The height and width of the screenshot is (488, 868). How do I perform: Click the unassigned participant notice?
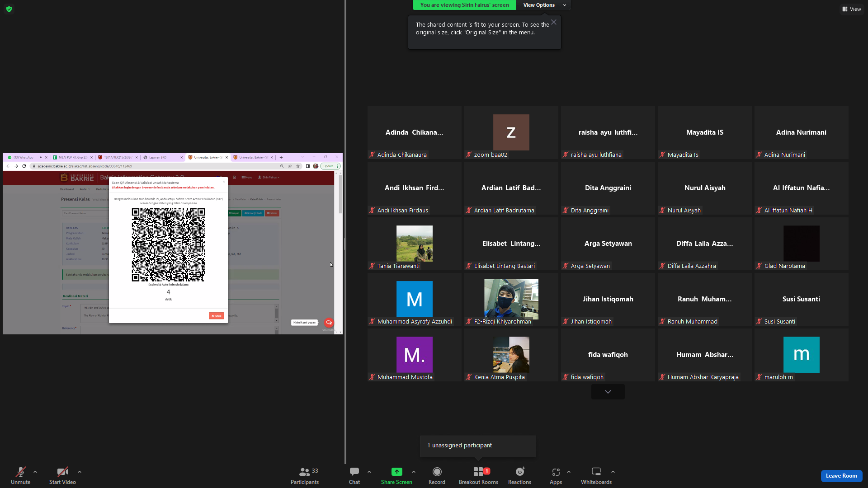tap(478, 446)
